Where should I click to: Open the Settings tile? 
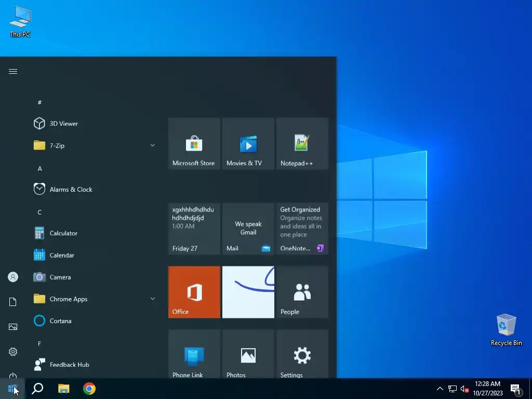[302, 354]
